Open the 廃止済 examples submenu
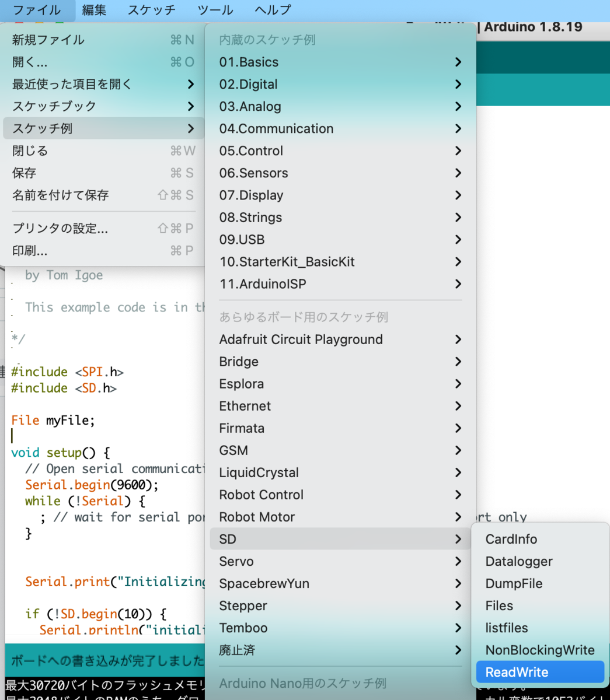Image resolution: width=610 pixels, height=700 pixels. point(340,650)
